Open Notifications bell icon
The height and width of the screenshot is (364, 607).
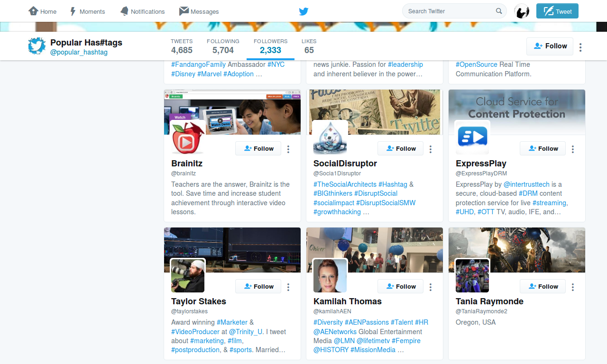pos(124,11)
